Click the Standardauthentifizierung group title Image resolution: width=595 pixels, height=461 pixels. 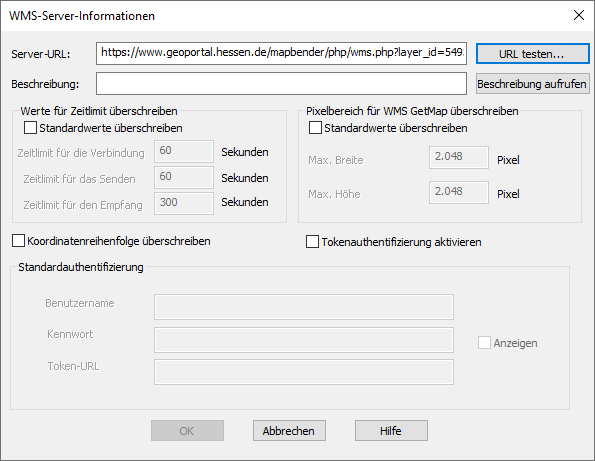(81, 267)
